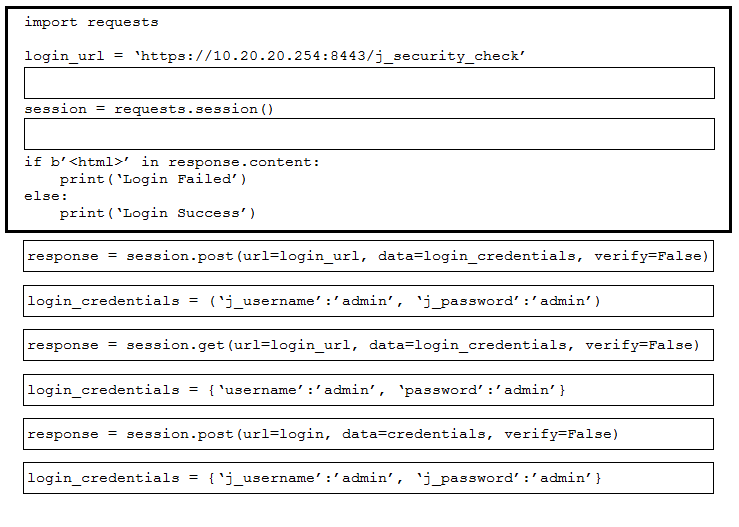Image resolution: width=739 pixels, height=527 pixels.
Task: Click the 'else:' line
Action: 46,196
